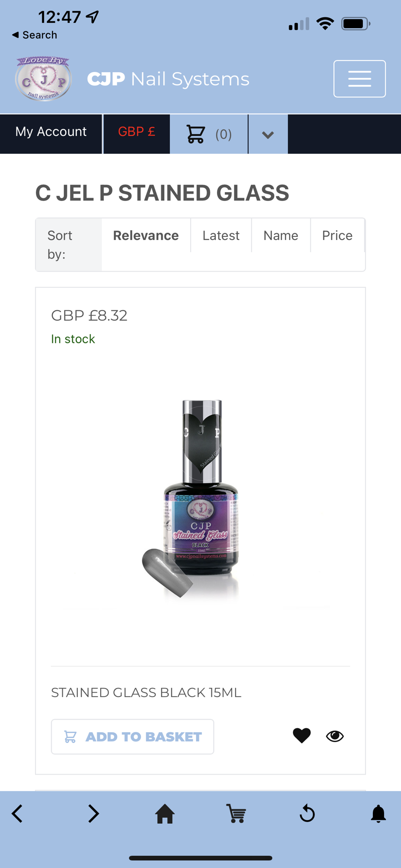This screenshot has width=401, height=868.
Task: Open the hamburger navigation menu
Action: 359,79
